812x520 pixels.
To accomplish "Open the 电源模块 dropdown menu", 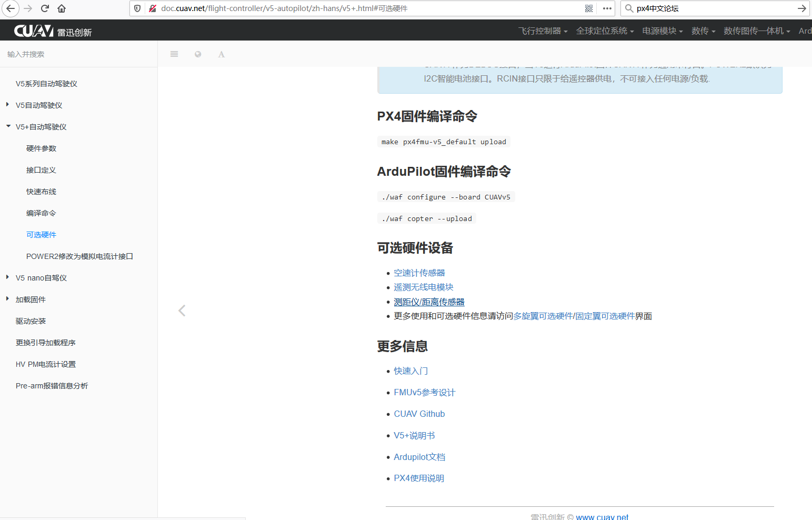I will pos(663,31).
